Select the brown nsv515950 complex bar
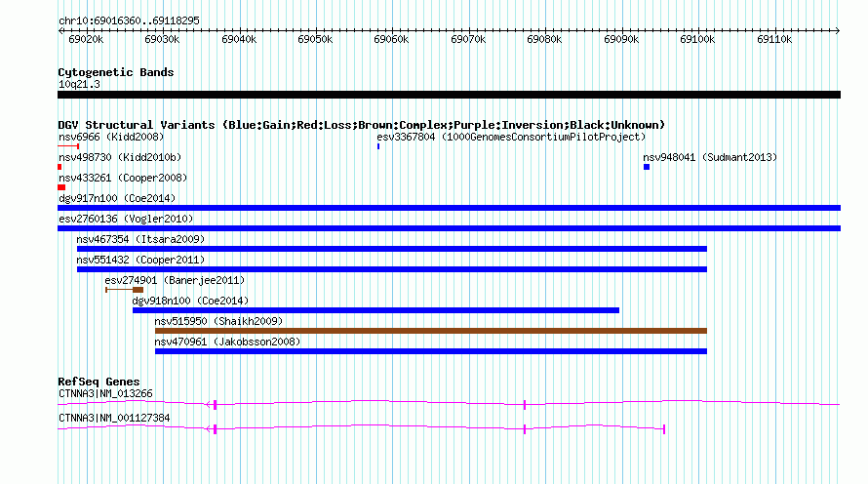This screenshot has height=484, width=868. 431,331
